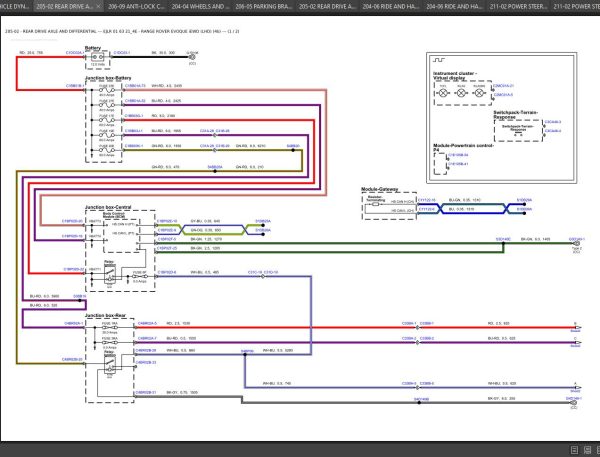Click connector link C1BB01B-1 at Junction box-Battery
The height and width of the screenshot is (457, 600).
[x=74, y=87]
